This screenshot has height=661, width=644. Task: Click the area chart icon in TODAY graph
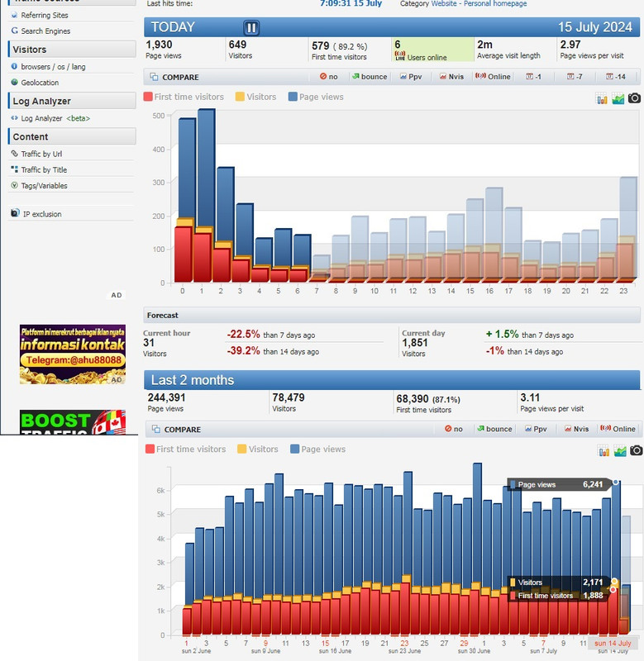(618, 98)
